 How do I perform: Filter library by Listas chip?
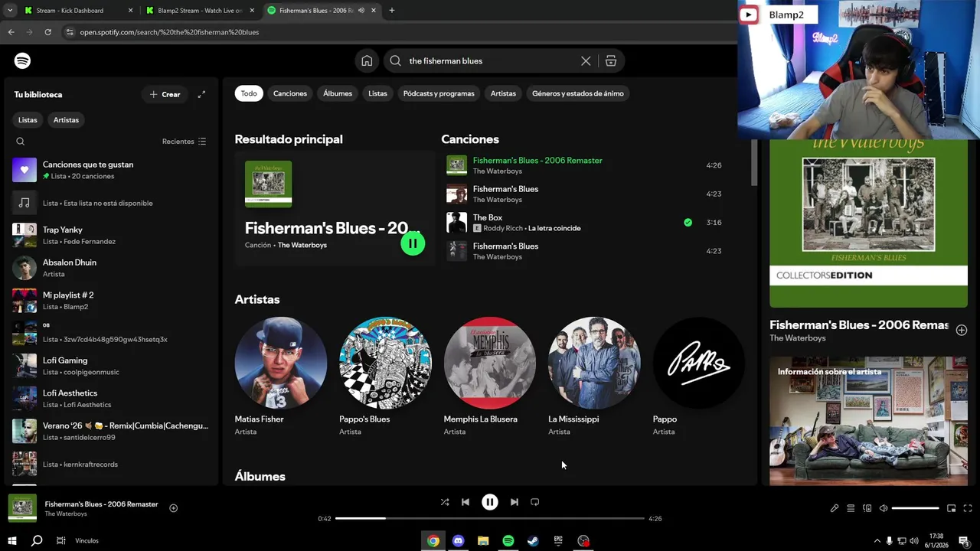click(x=28, y=120)
